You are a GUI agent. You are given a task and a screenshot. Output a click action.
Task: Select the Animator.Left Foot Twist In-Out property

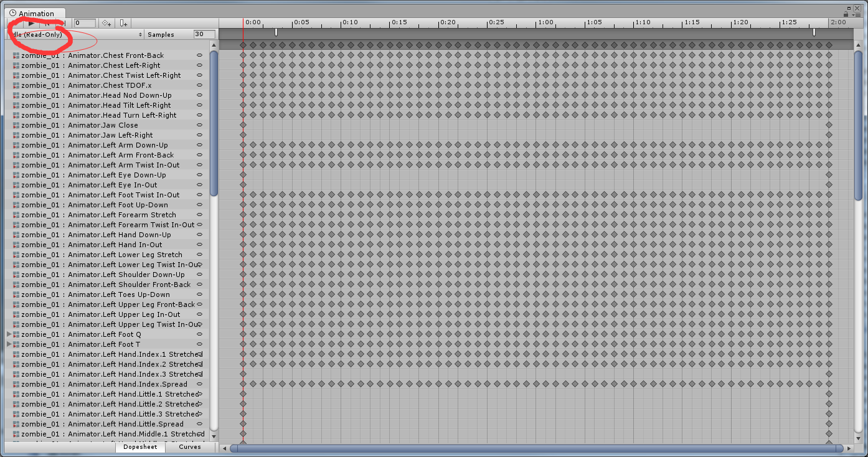pos(100,195)
